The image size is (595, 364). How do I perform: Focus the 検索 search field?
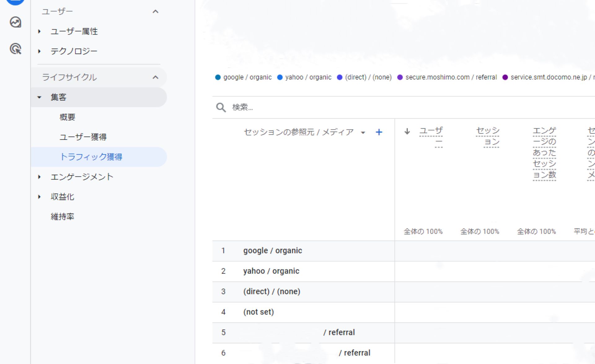[x=403, y=107]
